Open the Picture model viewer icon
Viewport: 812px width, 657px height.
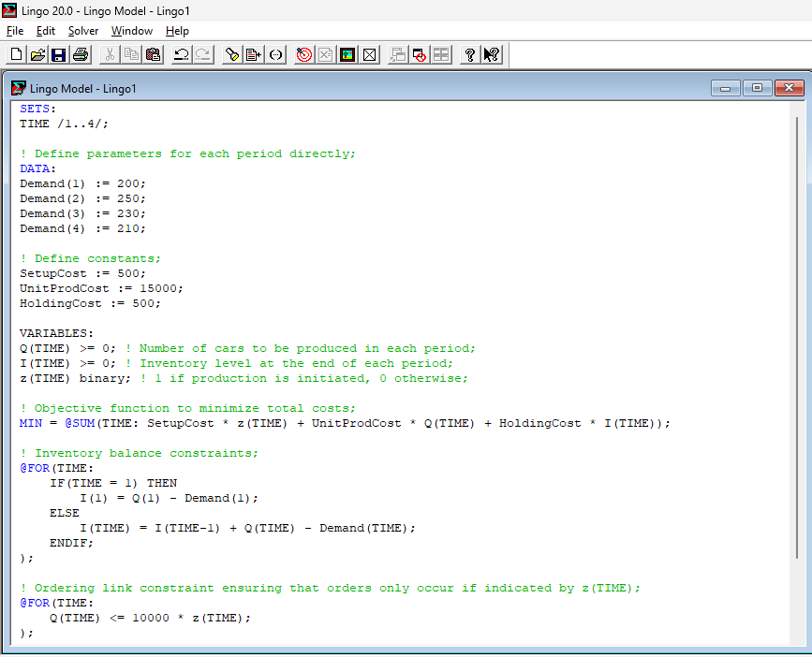347,54
